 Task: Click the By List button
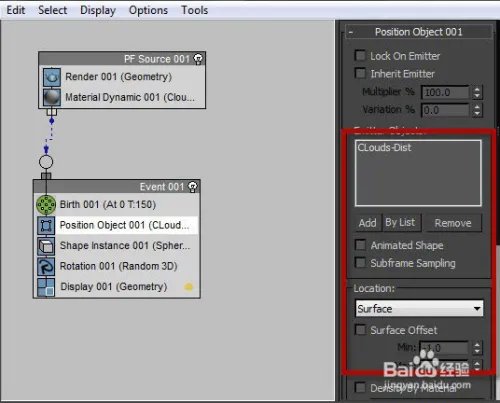(x=401, y=222)
